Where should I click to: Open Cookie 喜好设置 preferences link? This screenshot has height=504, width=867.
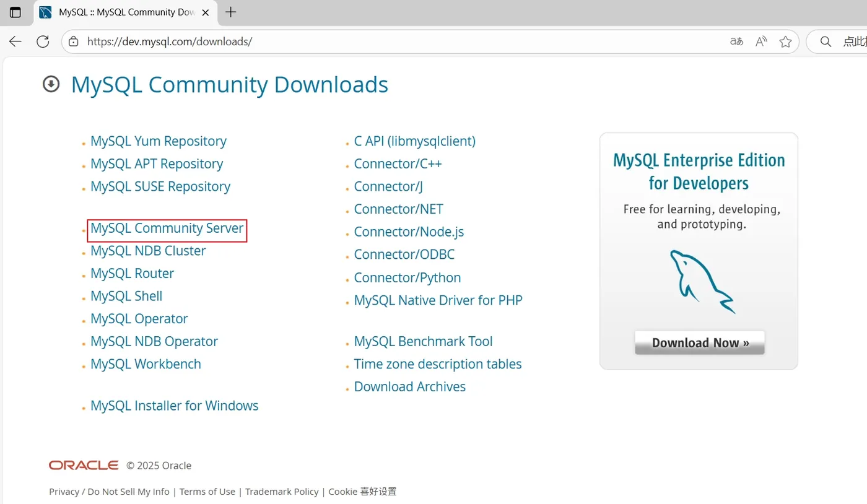(x=362, y=492)
